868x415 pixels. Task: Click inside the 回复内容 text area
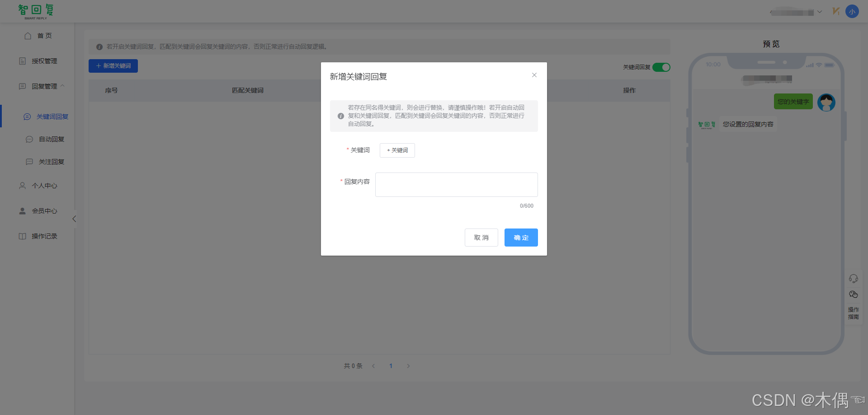(456, 184)
